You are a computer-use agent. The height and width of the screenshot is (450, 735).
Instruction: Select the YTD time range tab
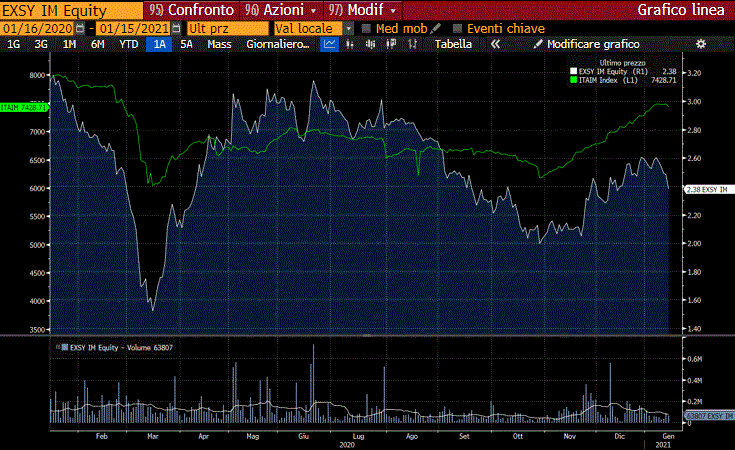pyautogui.click(x=128, y=44)
